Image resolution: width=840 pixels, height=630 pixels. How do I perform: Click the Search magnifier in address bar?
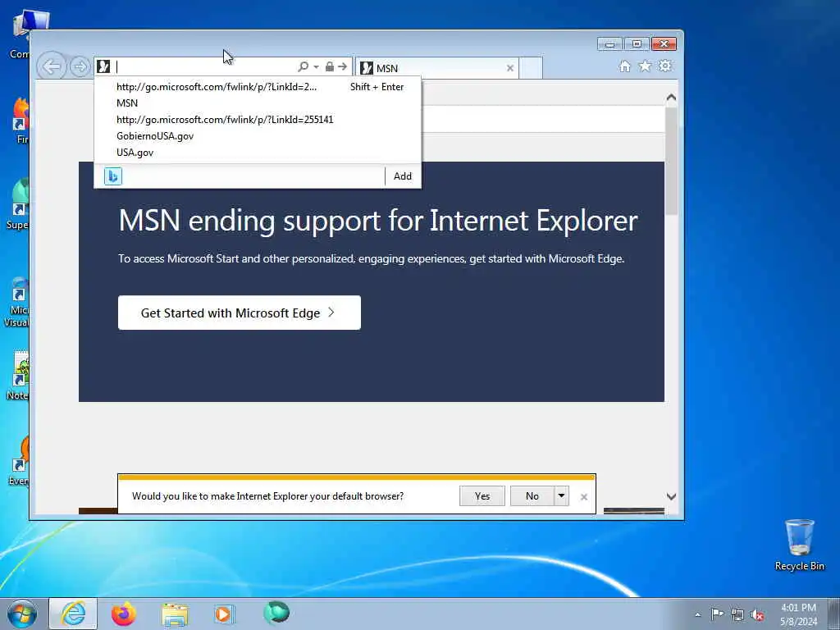[304, 66]
